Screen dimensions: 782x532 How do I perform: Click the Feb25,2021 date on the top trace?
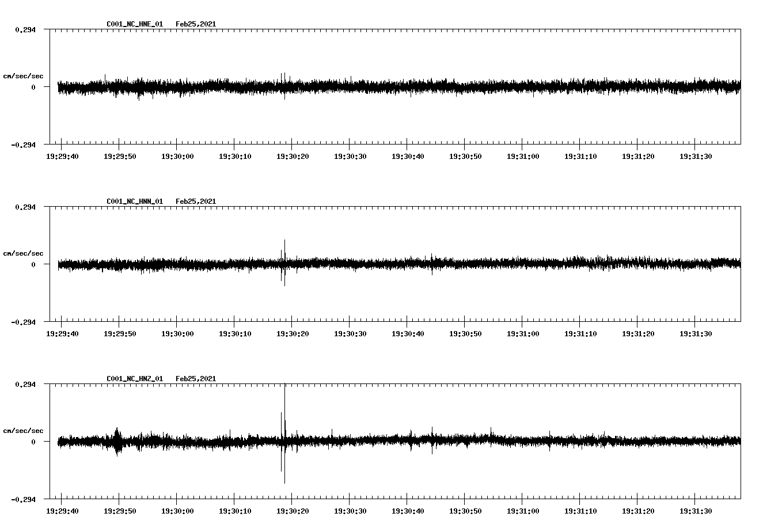(x=196, y=24)
